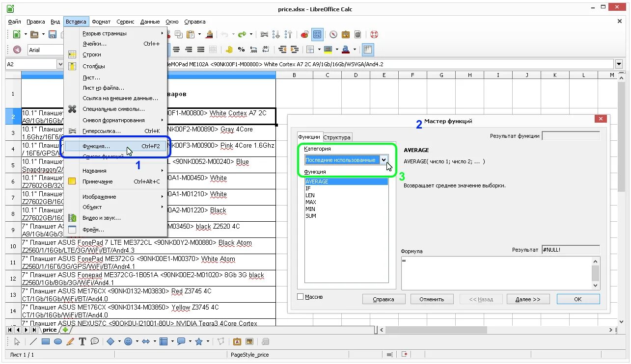Click the Sort Descending icon
The height and width of the screenshot is (364, 631).
pos(289,34)
